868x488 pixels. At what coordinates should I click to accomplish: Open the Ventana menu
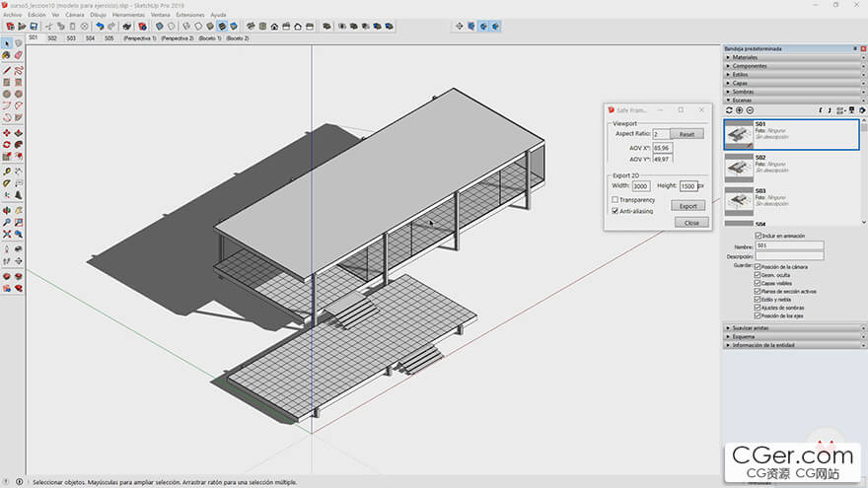[x=161, y=15]
